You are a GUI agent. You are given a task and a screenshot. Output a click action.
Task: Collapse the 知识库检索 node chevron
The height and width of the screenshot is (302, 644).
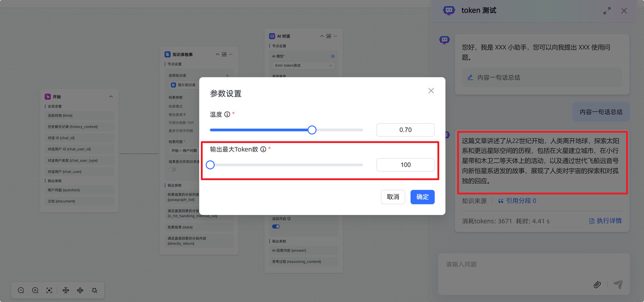[217, 54]
